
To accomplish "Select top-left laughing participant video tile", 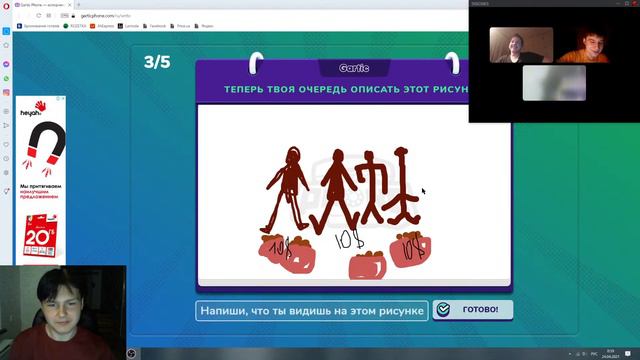I will (521, 45).
